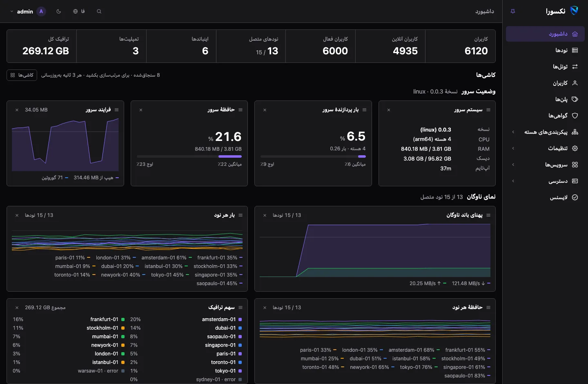Click the server memory progress bar
The image size is (588, 384).
tap(189, 156)
